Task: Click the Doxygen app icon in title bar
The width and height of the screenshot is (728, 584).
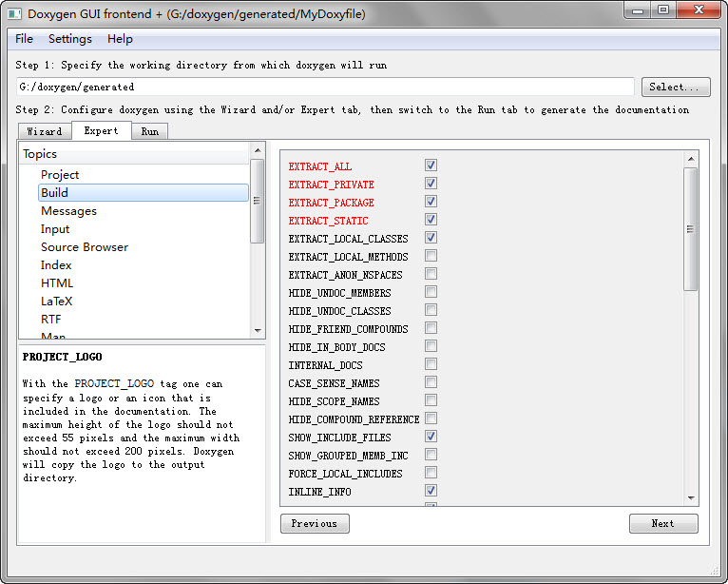Action: pyautogui.click(x=14, y=13)
